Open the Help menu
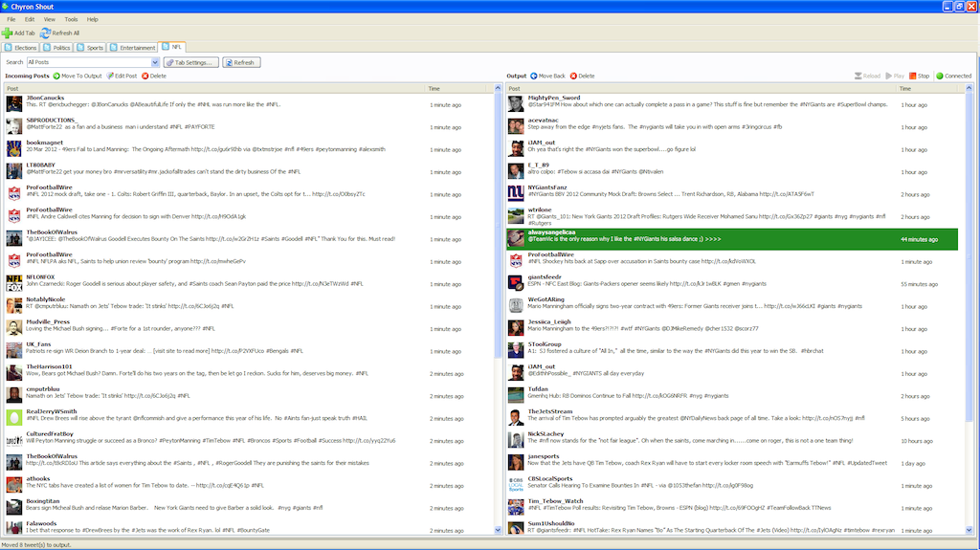 [93, 19]
